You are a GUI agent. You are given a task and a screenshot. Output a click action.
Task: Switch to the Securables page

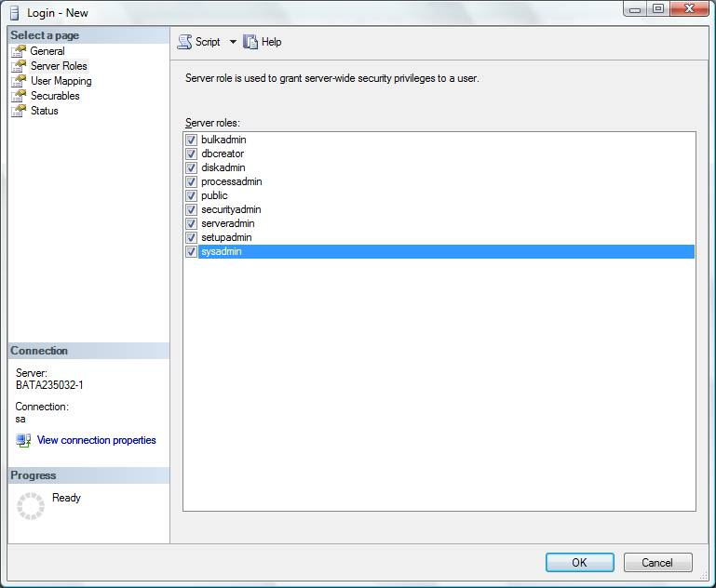tap(55, 96)
